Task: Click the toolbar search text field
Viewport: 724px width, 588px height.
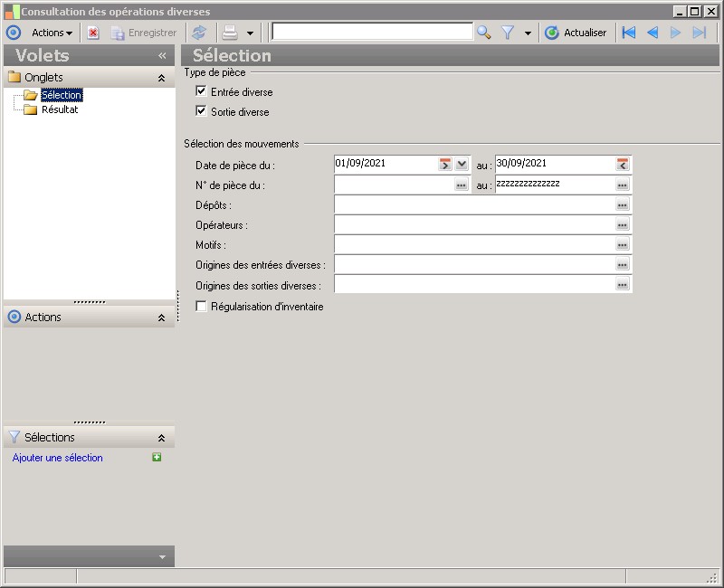Action: 372,32
